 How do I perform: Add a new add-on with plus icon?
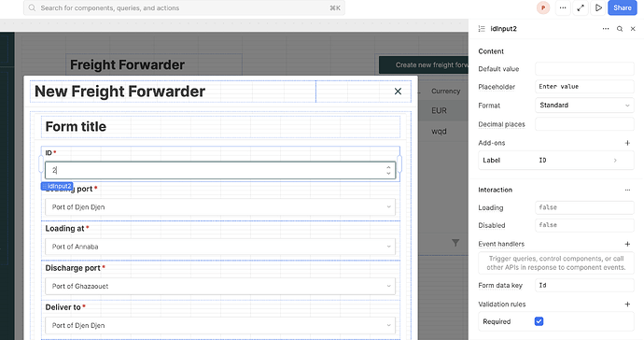(627, 143)
